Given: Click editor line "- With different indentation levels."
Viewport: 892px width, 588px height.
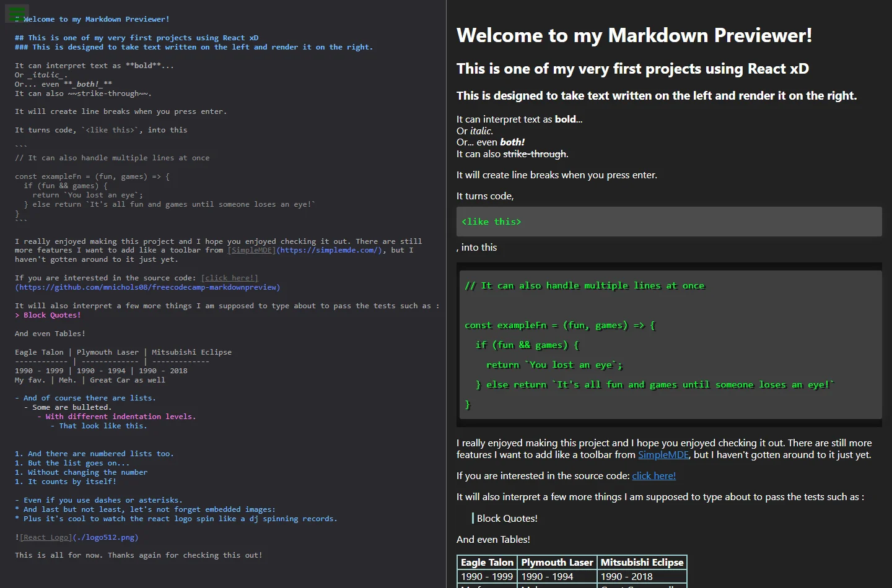Looking at the screenshot, I should [116, 417].
